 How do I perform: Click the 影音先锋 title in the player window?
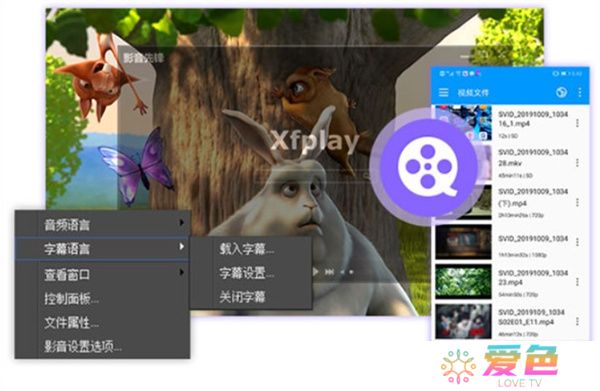click(144, 58)
